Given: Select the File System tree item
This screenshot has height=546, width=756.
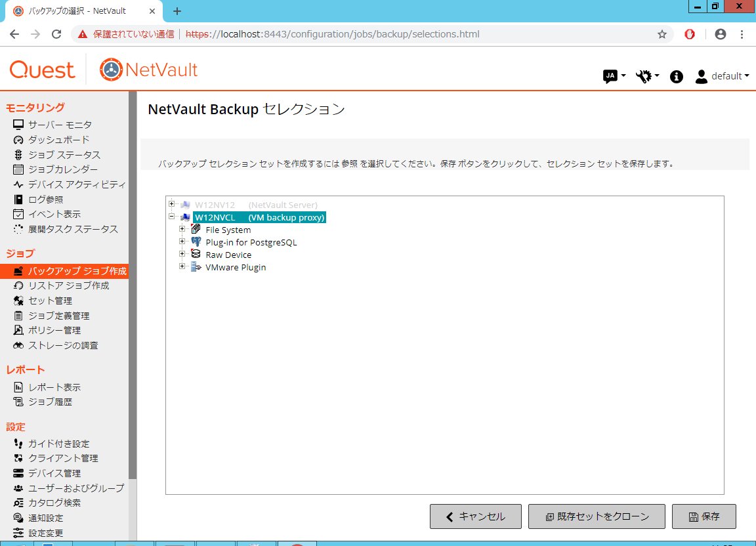Looking at the screenshot, I should pos(228,230).
